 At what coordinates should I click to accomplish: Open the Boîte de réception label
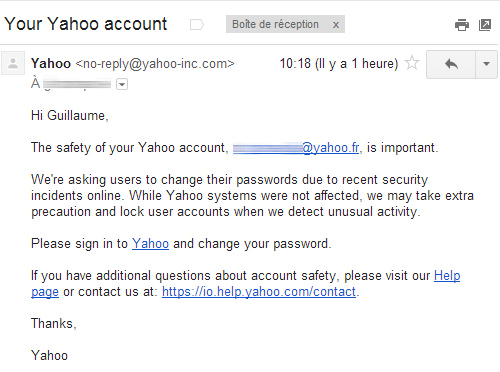[x=275, y=24]
